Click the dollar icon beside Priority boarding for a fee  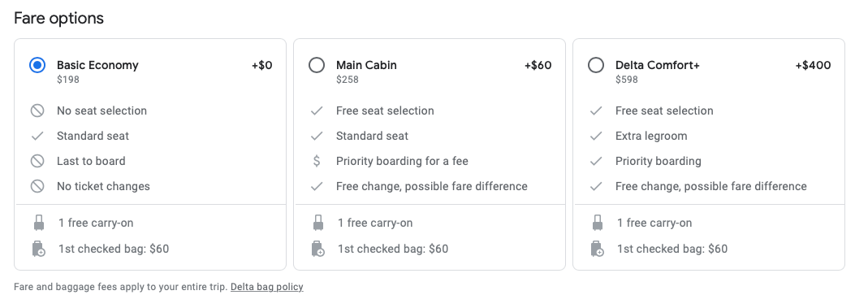317,162
